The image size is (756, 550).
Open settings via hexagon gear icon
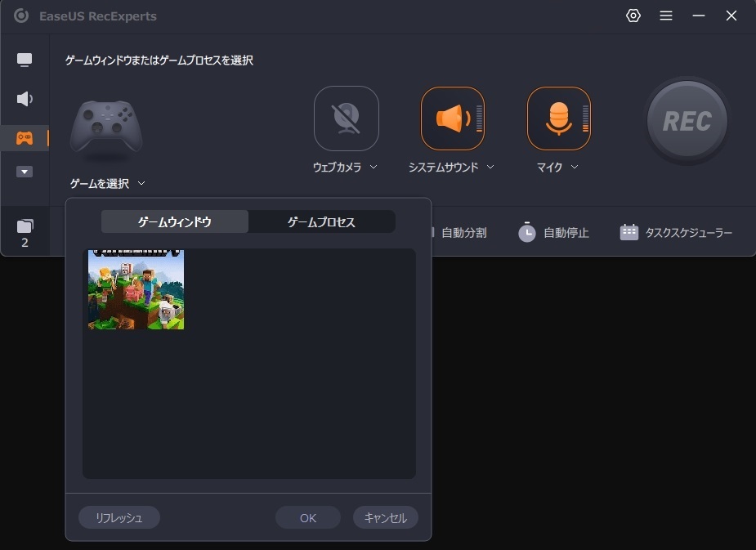tap(633, 16)
